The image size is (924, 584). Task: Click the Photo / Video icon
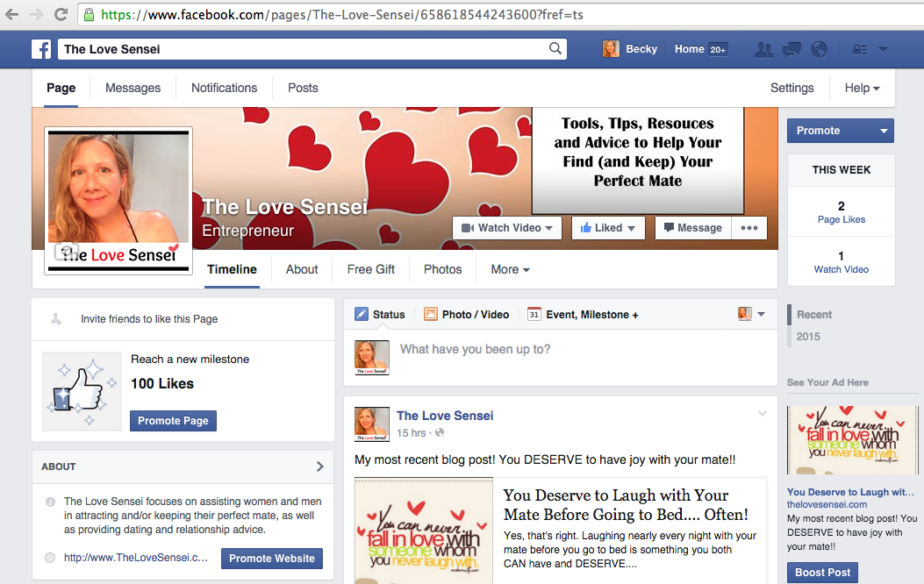tap(431, 315)
